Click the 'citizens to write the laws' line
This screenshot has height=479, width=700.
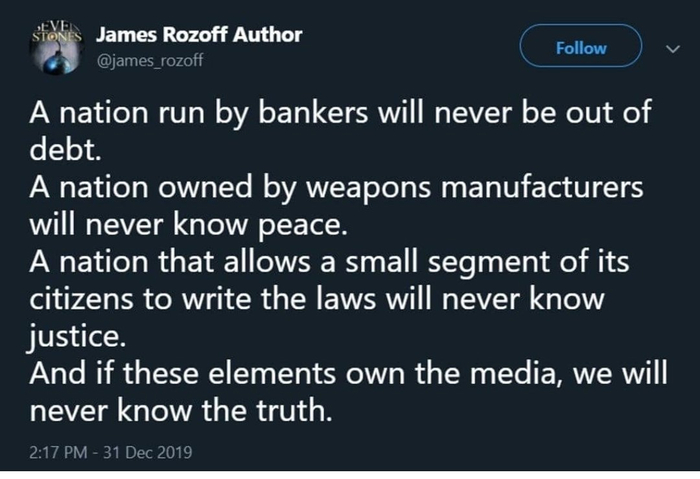[316, 299]
